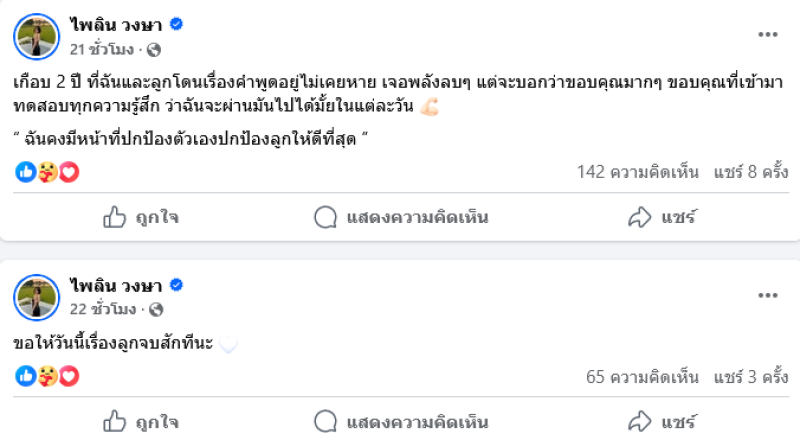The image size is (800, 440).
Task: Open three-dot options menu on second post
Action: tap(767, 295)
